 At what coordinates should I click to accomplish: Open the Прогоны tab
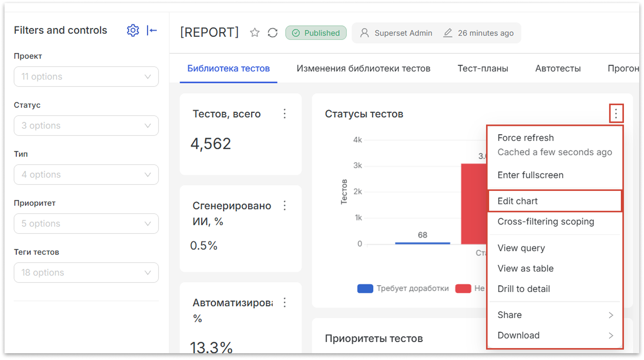tap(624, 68)
